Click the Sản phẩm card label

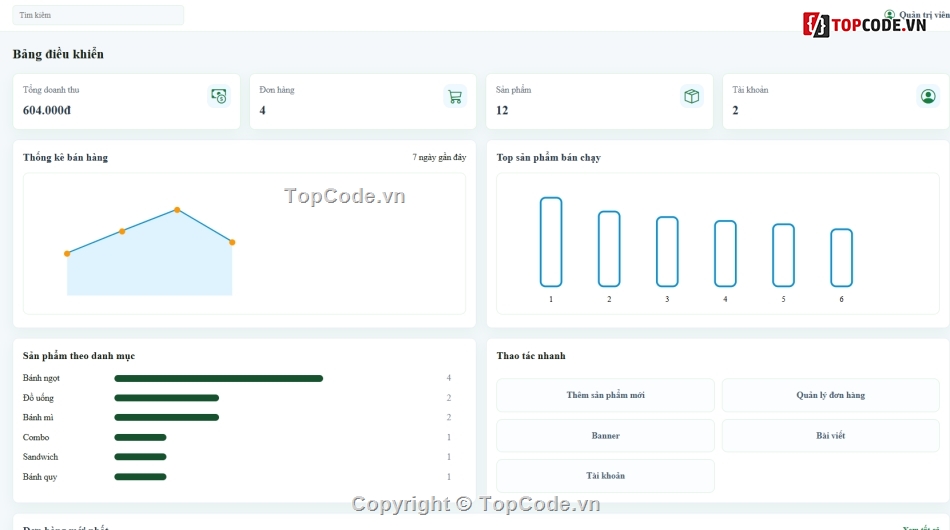tap(513, 90)
